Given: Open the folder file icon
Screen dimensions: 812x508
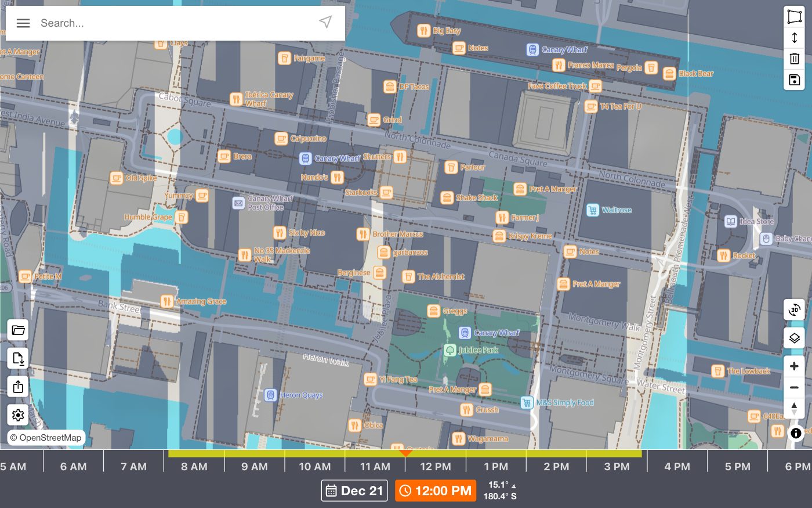Looking at the screenshot, I should click(x=18, y=330).
